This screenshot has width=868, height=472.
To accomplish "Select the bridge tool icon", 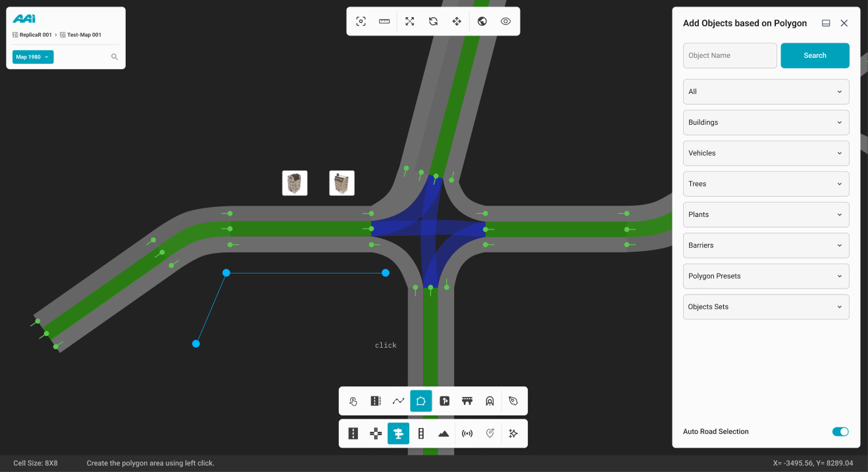I will 467,401.
